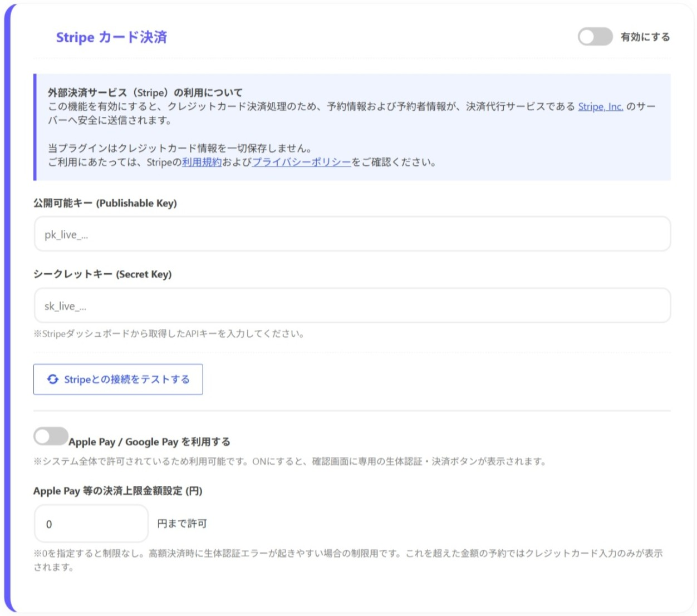Viewport: 697px width, 616px height.
Task: Click the 有効にする label
Action: coord(645,37)
